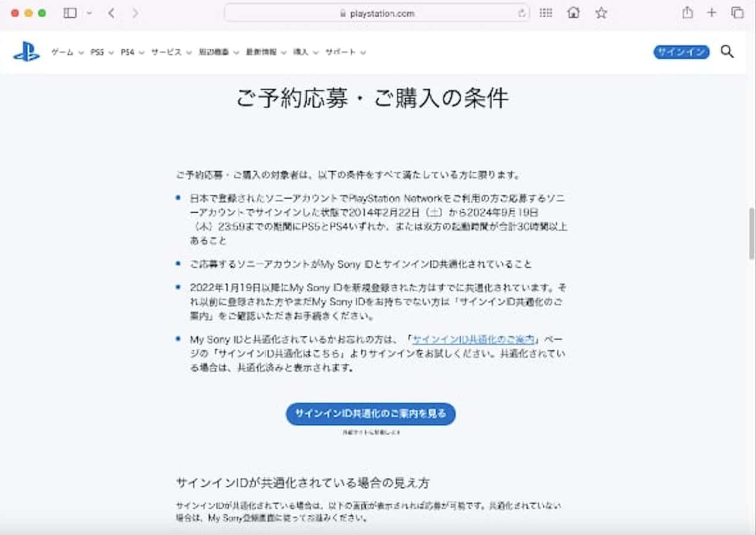Bookmark page with star icon
Viewport: 756px width, 535px height.
point(601,13)
